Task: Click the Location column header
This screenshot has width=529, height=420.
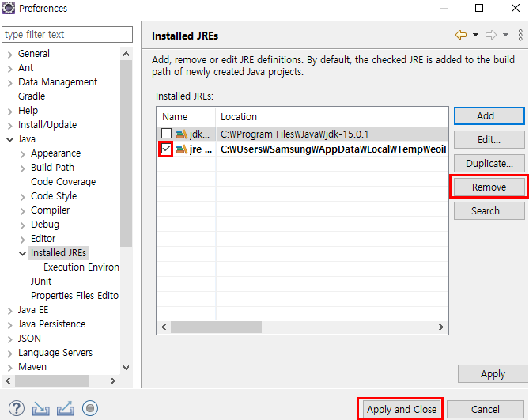Action: point(332,117)
